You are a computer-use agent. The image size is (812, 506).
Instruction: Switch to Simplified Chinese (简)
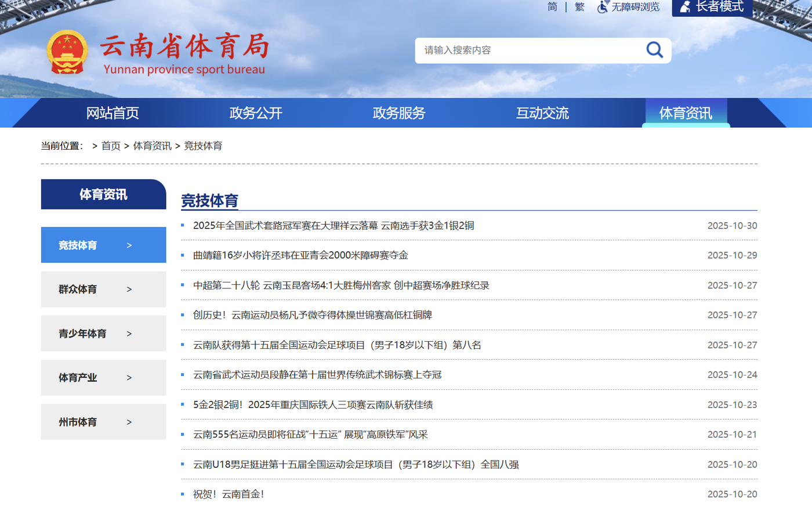(552, 7)
